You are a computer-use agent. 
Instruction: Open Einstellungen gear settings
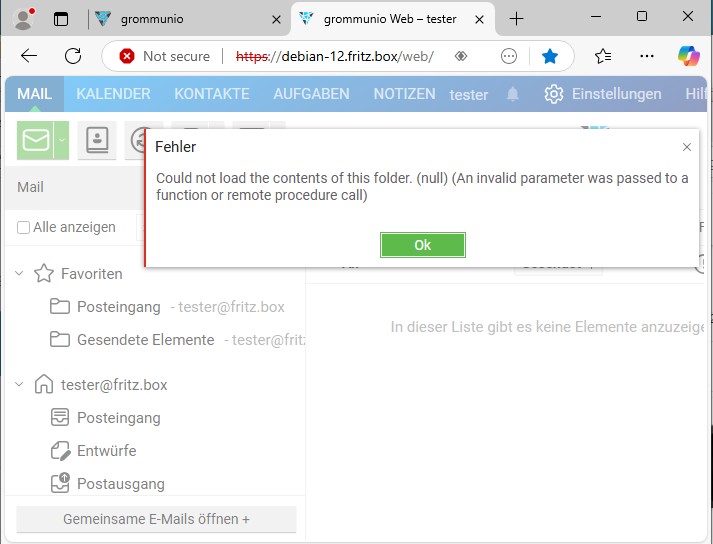tap(553, 94)
